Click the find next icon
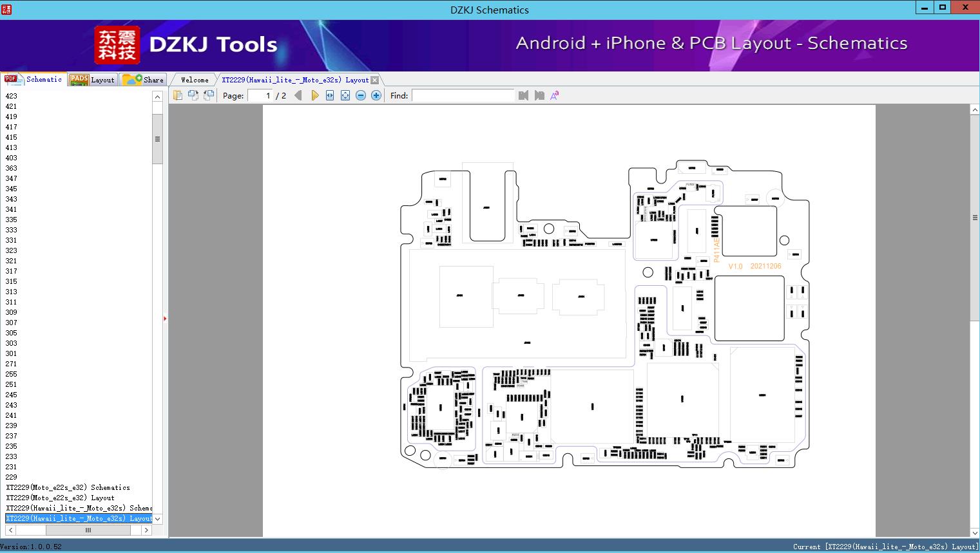This screenshot has width=980, height=553. coord(539,95)
